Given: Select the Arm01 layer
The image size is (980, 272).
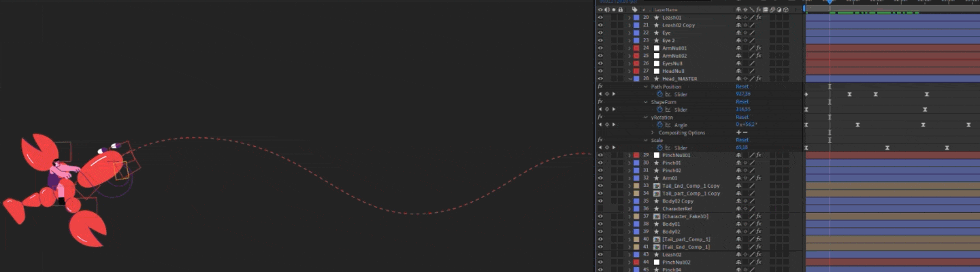Looking at the screenshot, I should tap(670, 178).
